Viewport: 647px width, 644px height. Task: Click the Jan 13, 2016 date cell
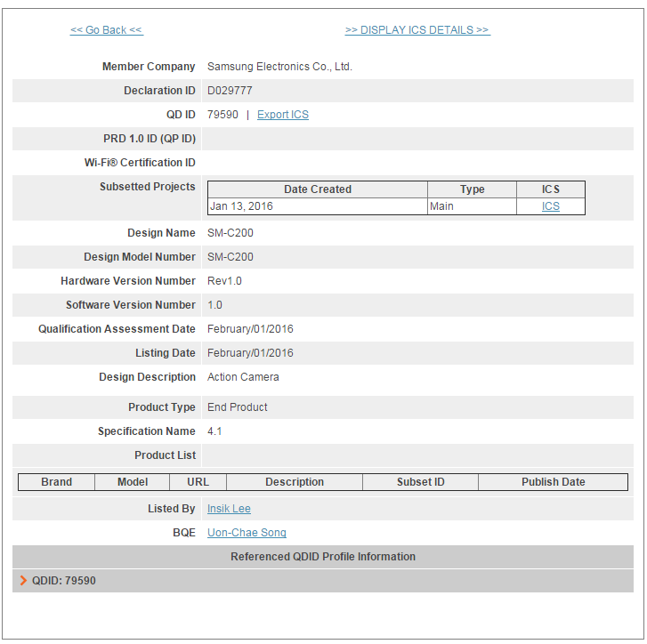[x=241, y=206]
